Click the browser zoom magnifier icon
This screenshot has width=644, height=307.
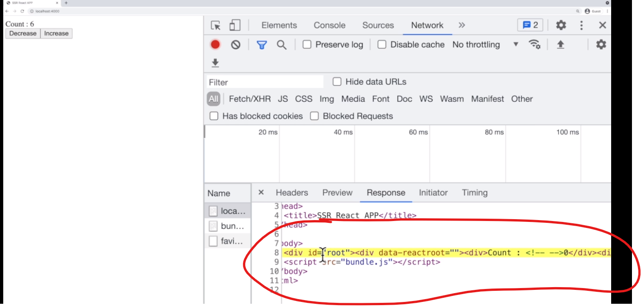click(x=578, y=11)
